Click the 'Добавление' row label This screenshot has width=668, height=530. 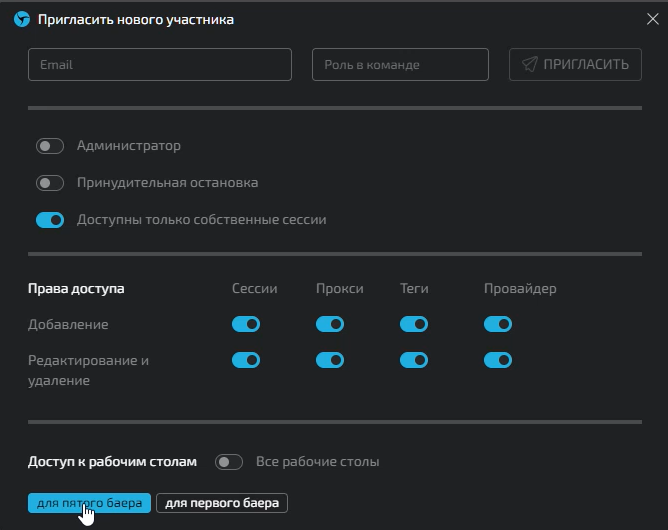click(x=68, y=325)
